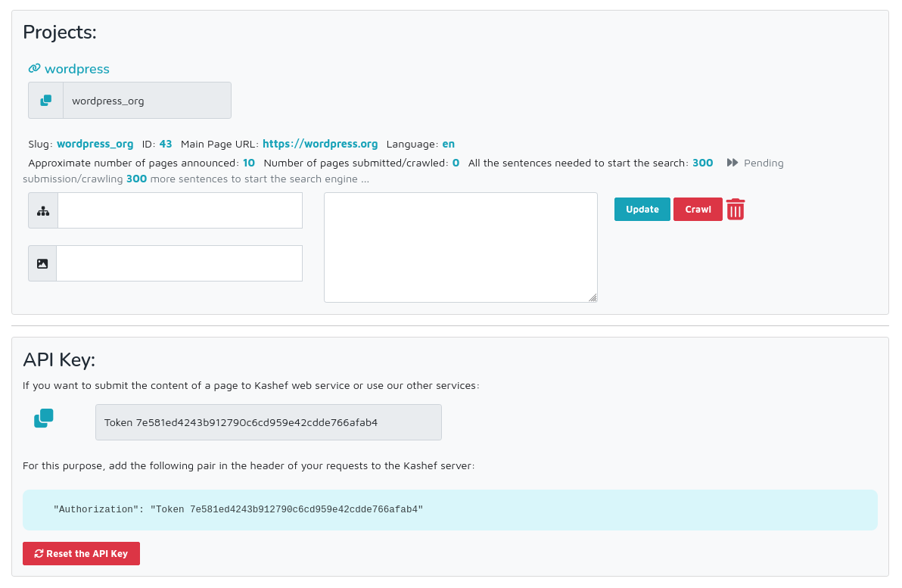Click the refresh icon on the Reset button
Viewport: 902px width, 588px height.
(39, 553)
